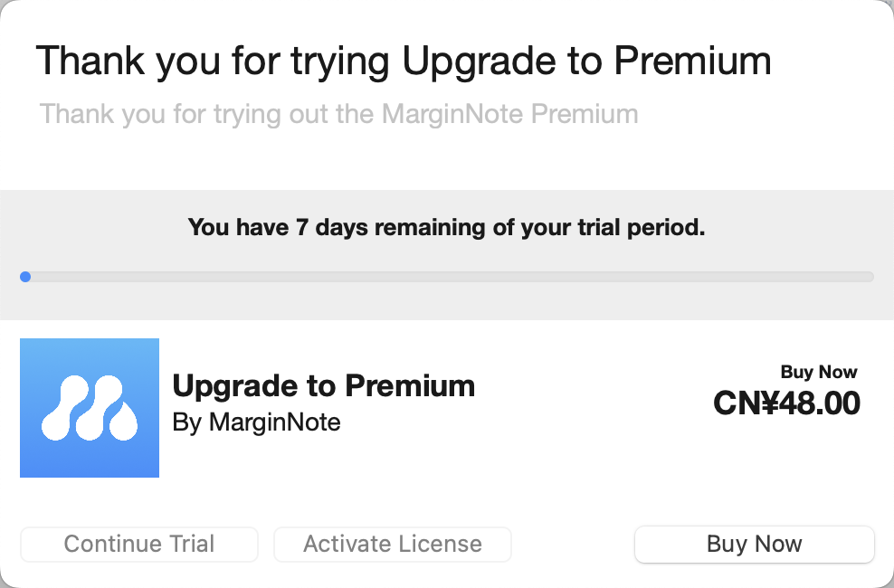Click the 7 days remaining trial message

[x=446, y=228]
